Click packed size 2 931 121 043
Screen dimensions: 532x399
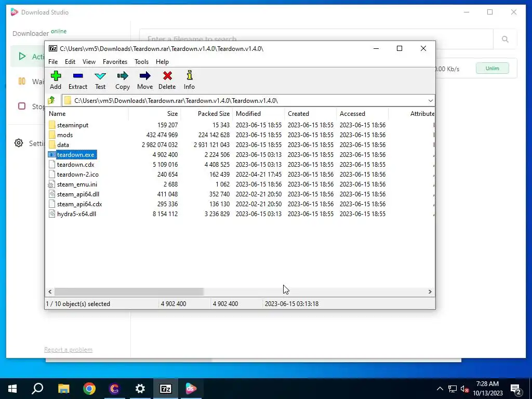212,144
